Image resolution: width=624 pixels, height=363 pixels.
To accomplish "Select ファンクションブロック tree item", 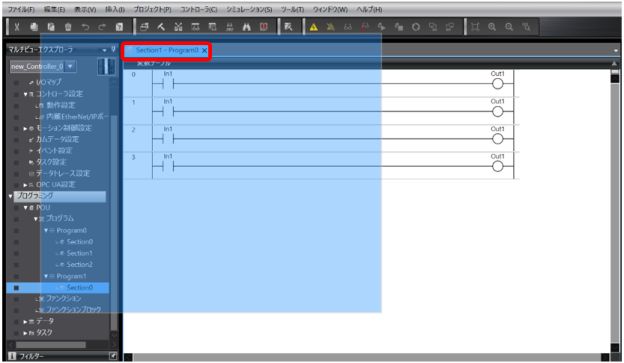I will (x=74, y=310).
